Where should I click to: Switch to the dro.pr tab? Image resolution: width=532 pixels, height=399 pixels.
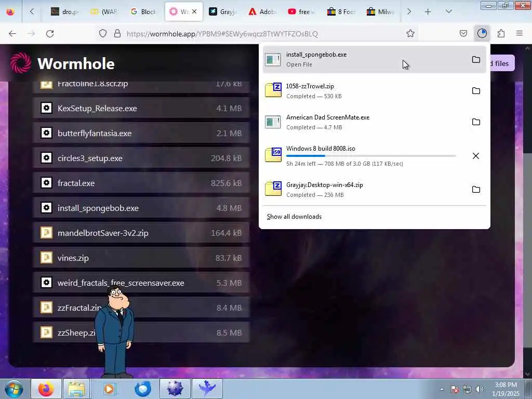point(65,11)
